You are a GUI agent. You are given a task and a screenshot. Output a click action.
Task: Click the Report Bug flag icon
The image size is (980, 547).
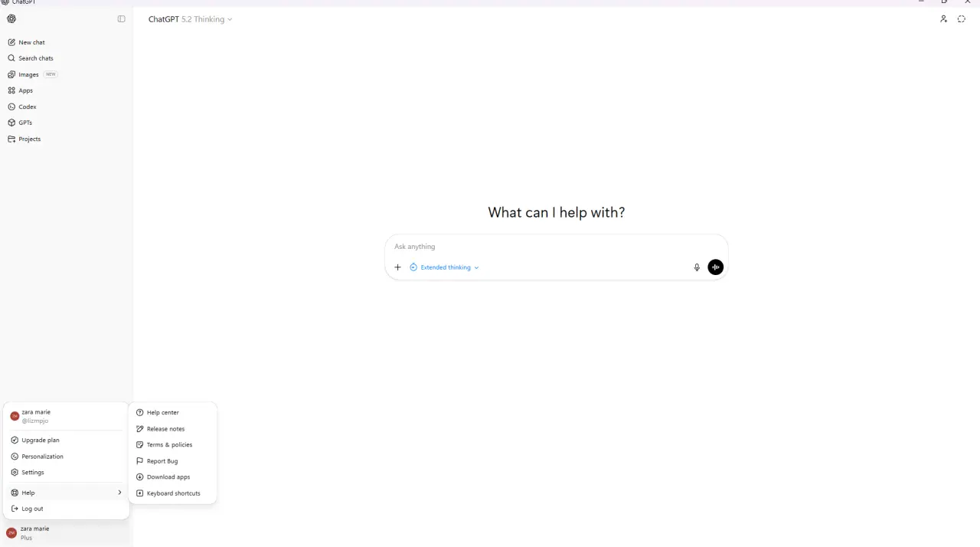pos(139,461)
